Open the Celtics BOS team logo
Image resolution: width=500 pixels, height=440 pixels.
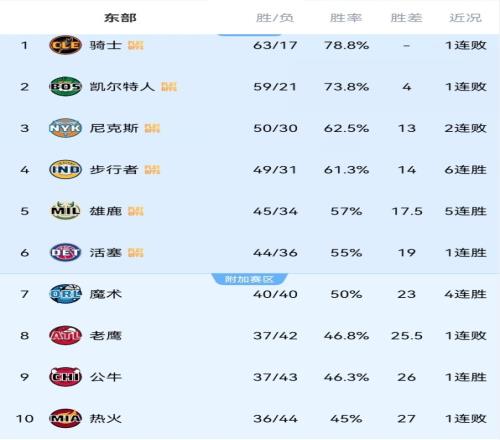coord(65,86)
